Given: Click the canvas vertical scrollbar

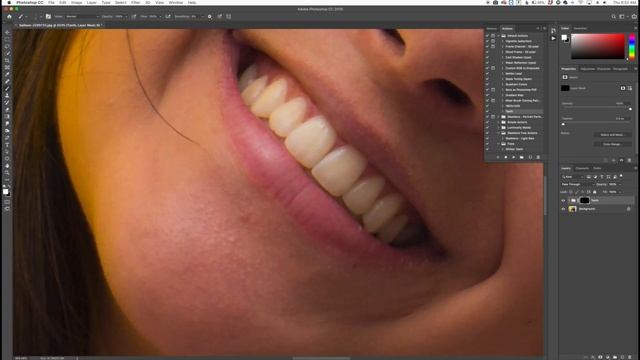Looking at the screenshot, I should click(545, 195).
